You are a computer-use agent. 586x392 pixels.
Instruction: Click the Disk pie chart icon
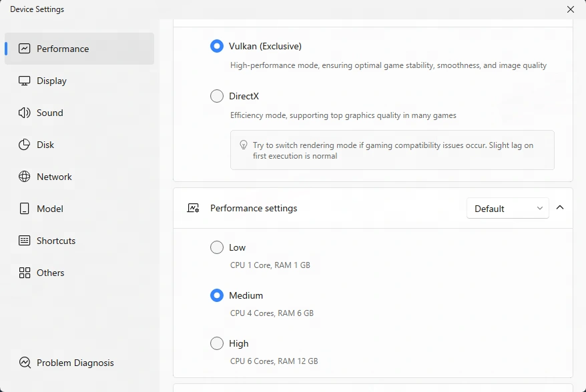coord(25,145)
